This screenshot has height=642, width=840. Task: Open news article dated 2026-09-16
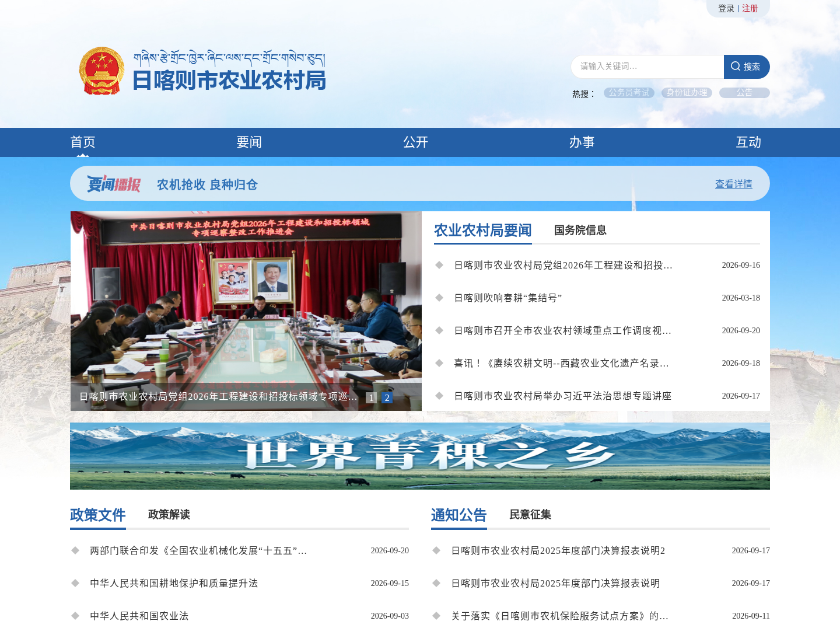(563, 266)
